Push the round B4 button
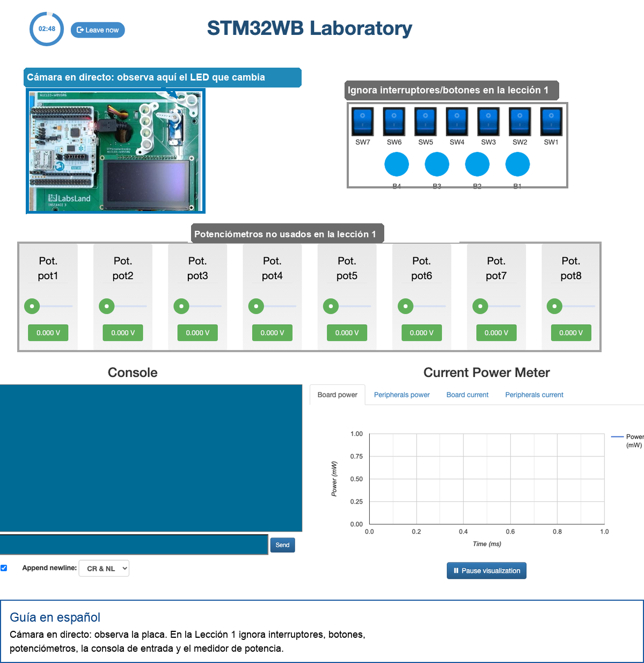This screenshot has height=663, width=644. click(x=397, y=164)
